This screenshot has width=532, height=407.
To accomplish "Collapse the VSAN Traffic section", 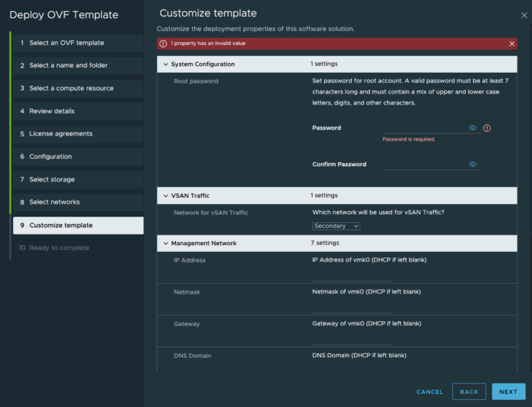I will click(166, 196).
